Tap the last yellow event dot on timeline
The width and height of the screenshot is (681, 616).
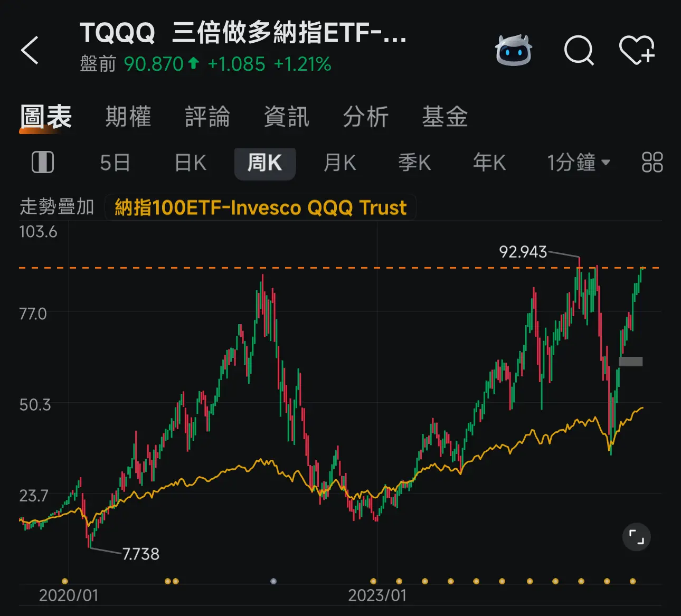(633, 581)
